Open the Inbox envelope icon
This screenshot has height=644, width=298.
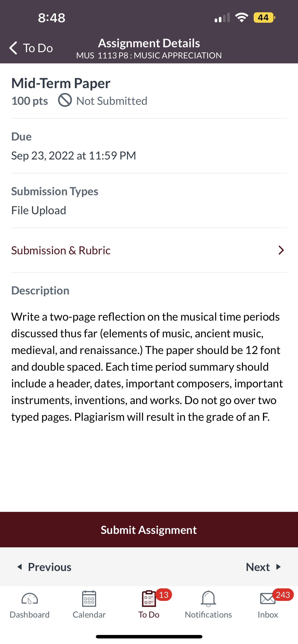tap(267, 599)
